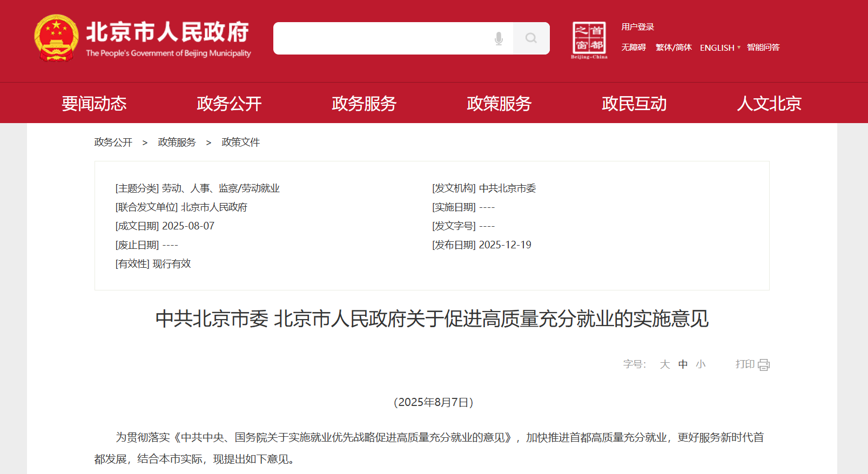Open the 政务公开 navigation menu
Image resolution: width=868 pixels, height=474 pixels.
click(x=229, y=103)
